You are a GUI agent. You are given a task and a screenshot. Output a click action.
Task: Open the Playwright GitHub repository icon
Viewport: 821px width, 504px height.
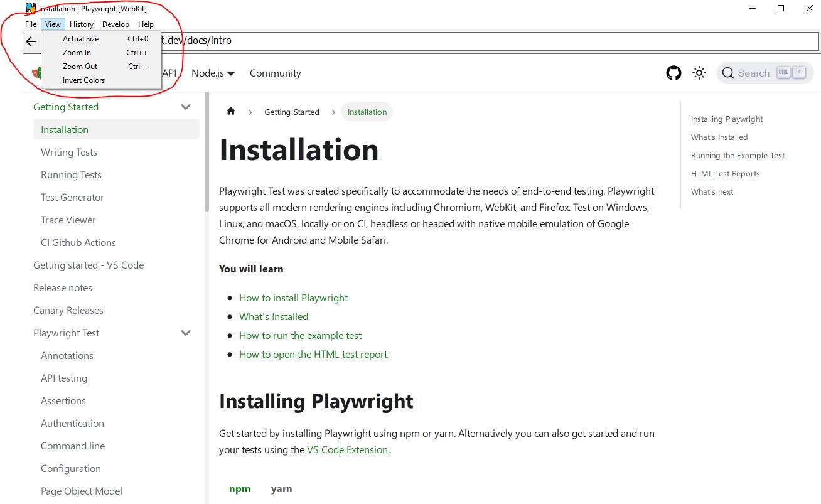point(673,73)
